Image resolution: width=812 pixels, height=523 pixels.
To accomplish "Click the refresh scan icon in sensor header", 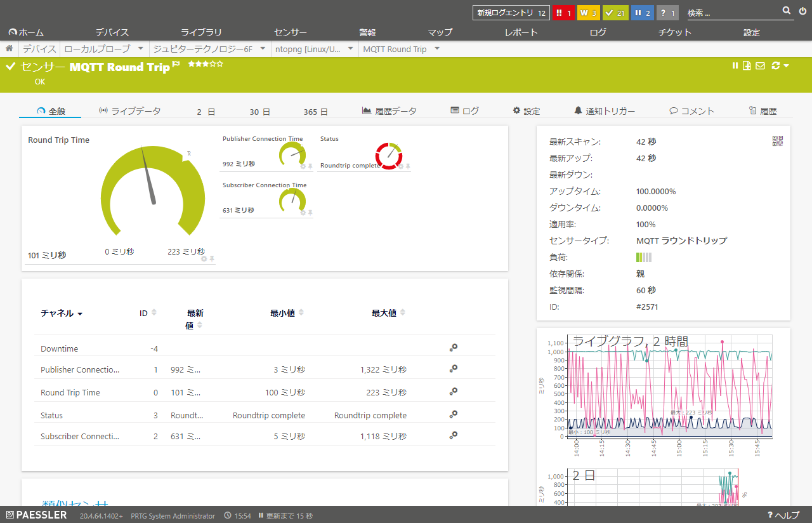I will [x=775, y=65].
